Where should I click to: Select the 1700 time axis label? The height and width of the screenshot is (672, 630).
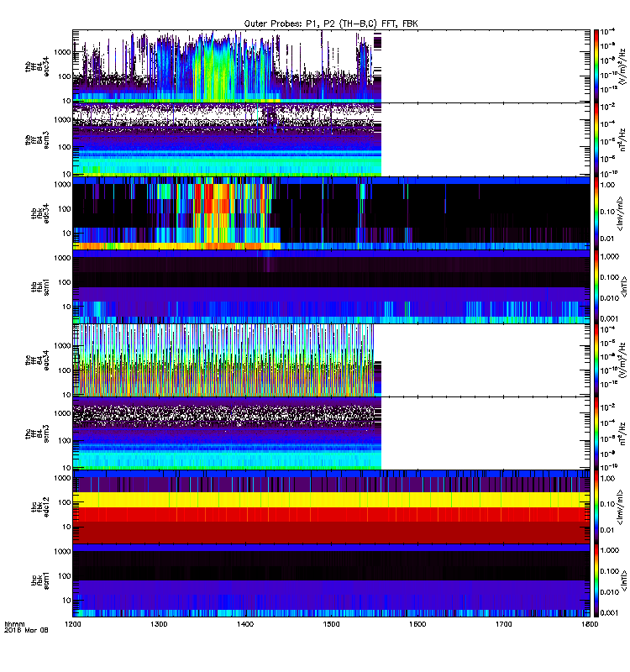click(504, 624)
